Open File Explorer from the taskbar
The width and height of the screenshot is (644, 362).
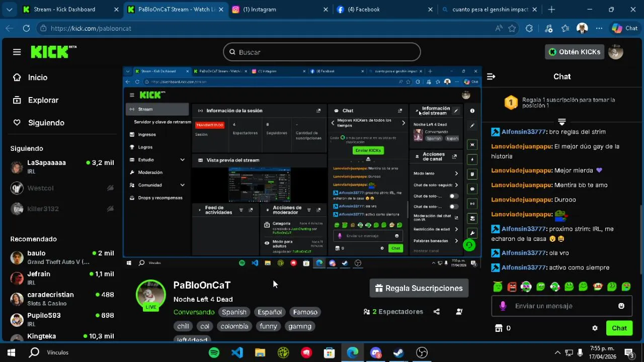pyautogui.click(x=260, y=352)
